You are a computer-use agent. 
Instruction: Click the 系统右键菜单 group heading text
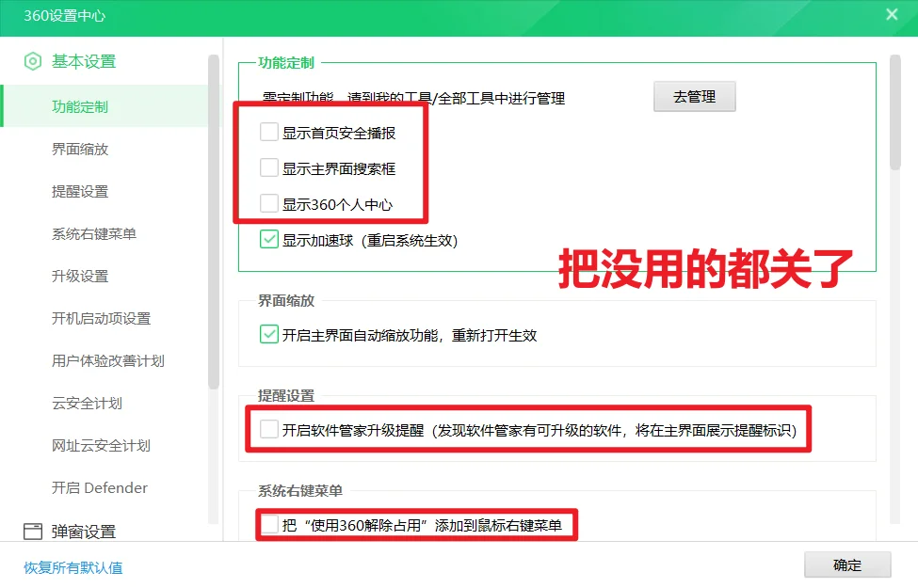[x=300, y=491]
